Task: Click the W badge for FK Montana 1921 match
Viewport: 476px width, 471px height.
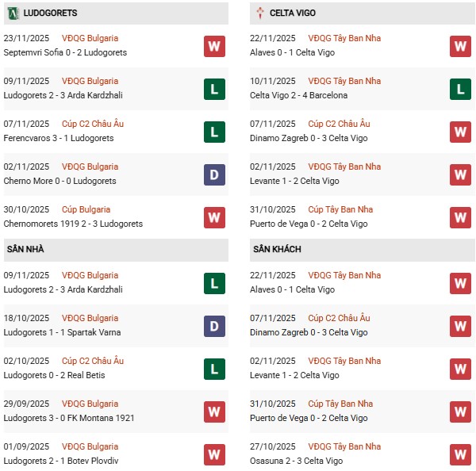Action: point(214,412)
